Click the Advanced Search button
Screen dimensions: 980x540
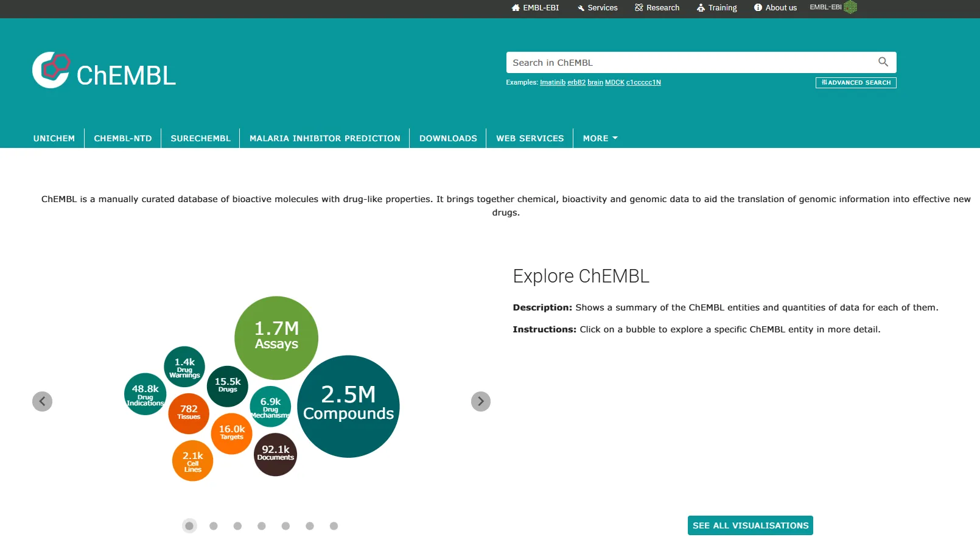point(855,83)
